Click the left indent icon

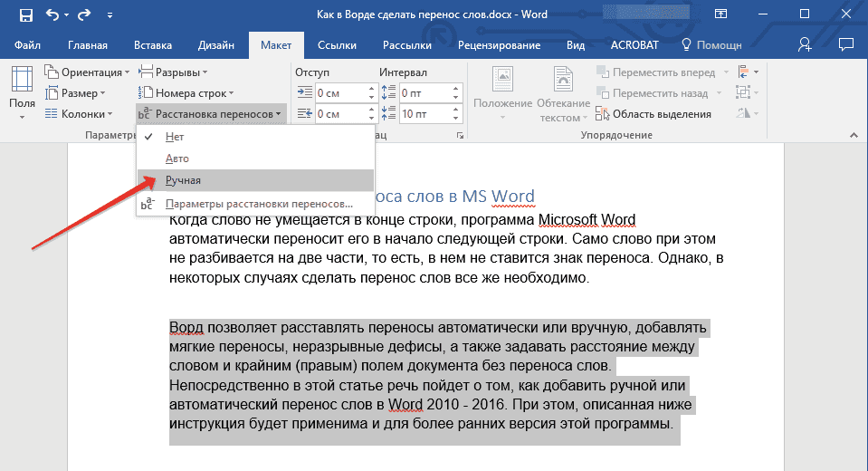[x=304, y=92]
